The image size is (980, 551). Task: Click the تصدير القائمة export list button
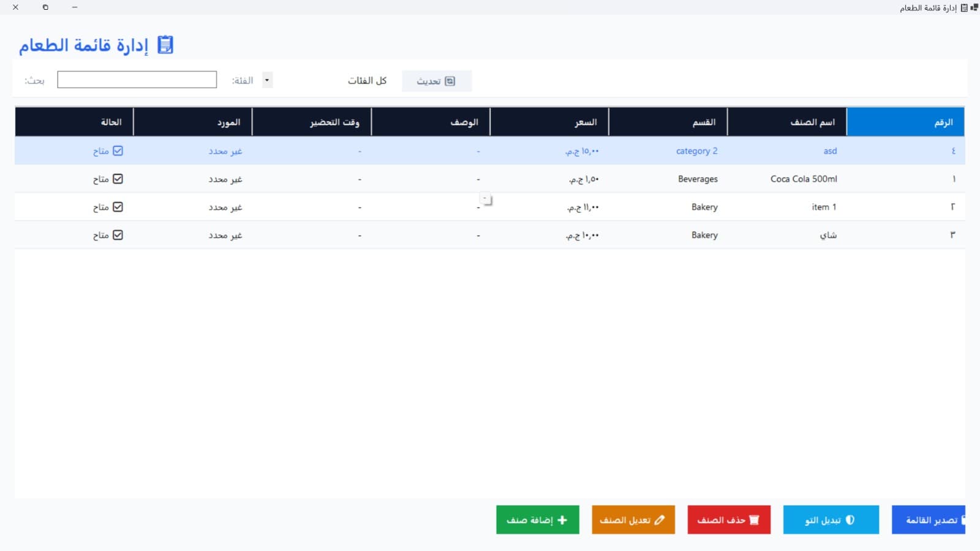pos(929,520)
